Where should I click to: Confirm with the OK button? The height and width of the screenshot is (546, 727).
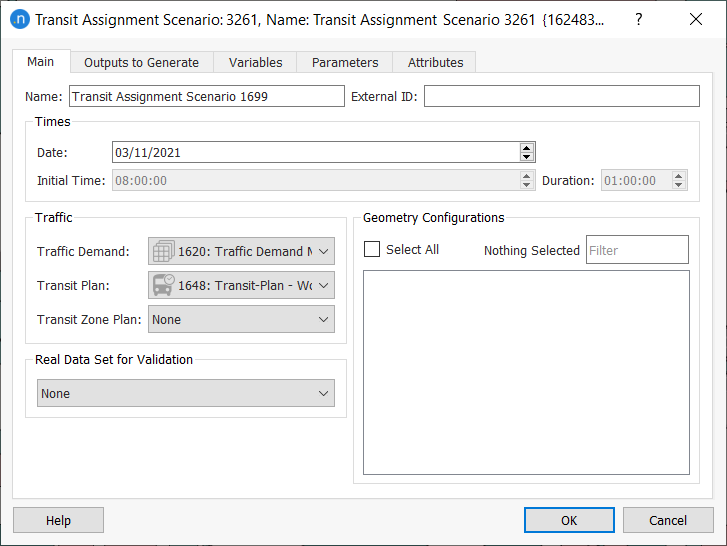coord(569,520)
